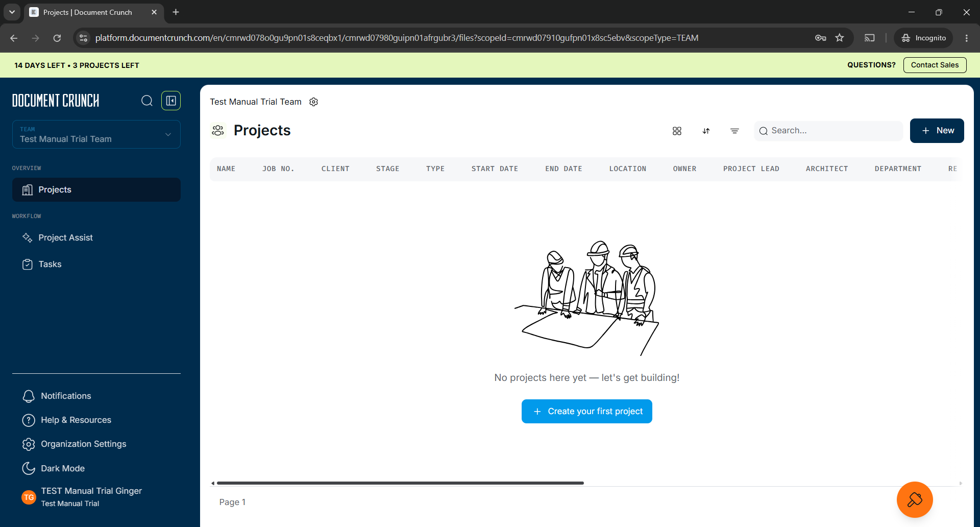The height and width of the screenshot is (527, 980).
Task: Click the horizontal table scrollbar
Action: (400, 483)
